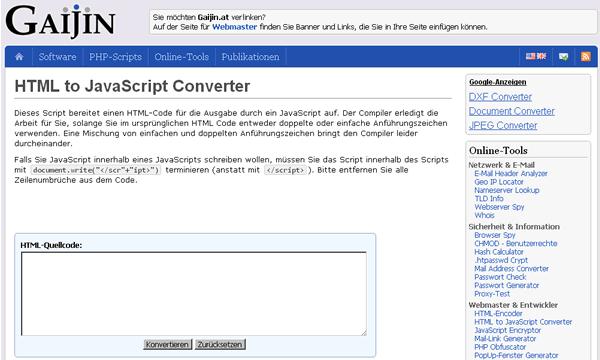Follow the Webmaster link in banner

pyautogui.click(x=234, y=27)
